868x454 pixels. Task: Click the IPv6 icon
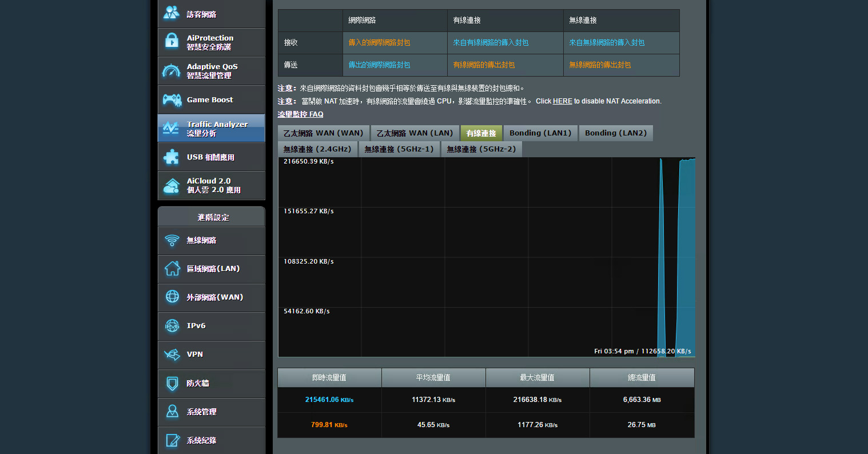(x=172, y=325)
